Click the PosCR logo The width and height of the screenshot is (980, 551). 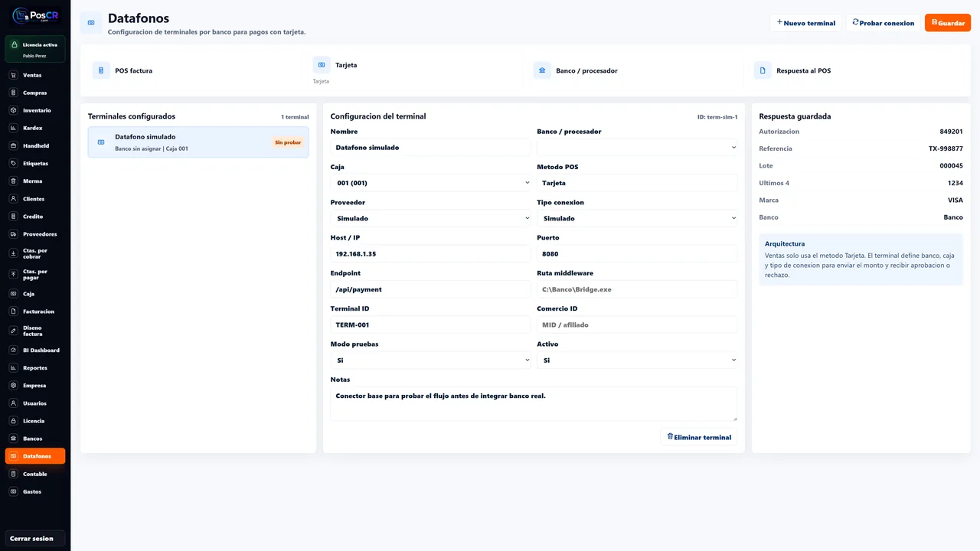coord(35,15)
